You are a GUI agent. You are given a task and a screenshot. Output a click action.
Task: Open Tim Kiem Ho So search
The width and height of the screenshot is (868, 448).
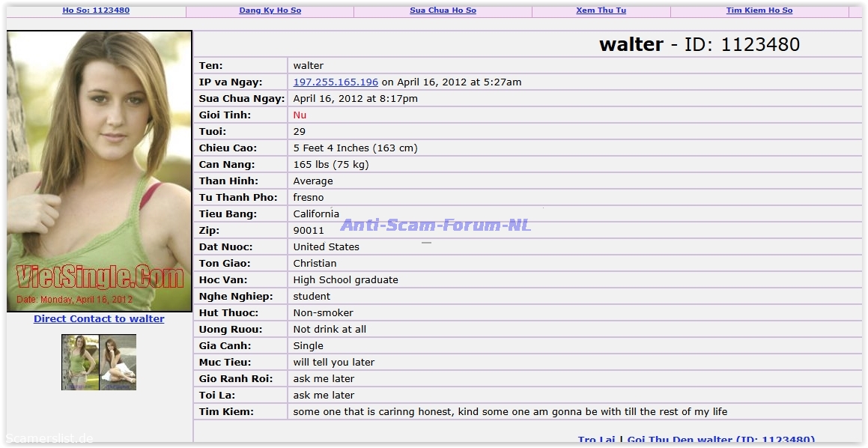pos(759,10)
